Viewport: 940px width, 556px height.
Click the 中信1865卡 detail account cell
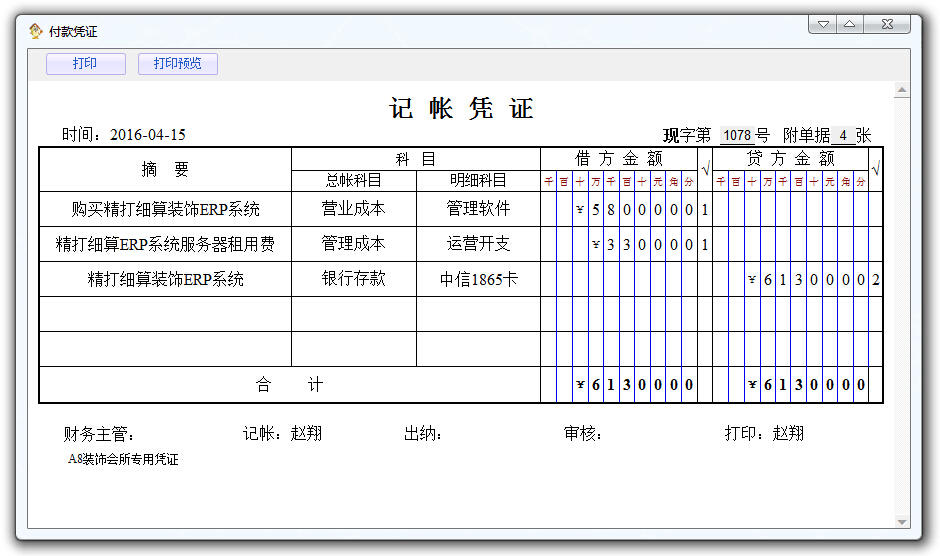coord(478,279)
